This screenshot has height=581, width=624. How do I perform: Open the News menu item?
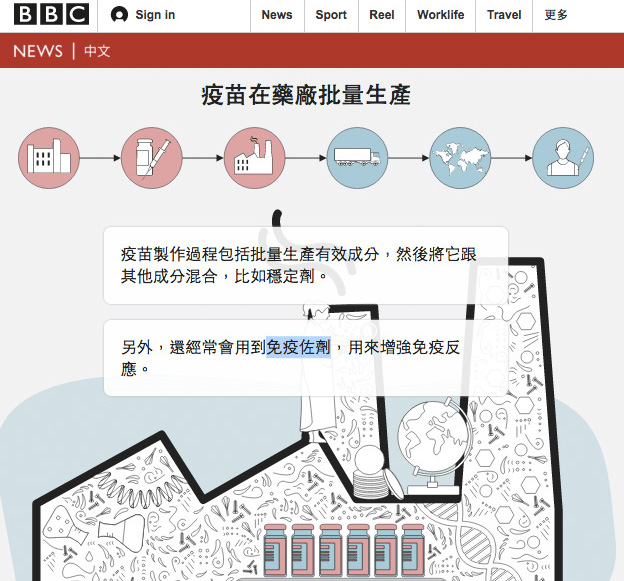277,15
